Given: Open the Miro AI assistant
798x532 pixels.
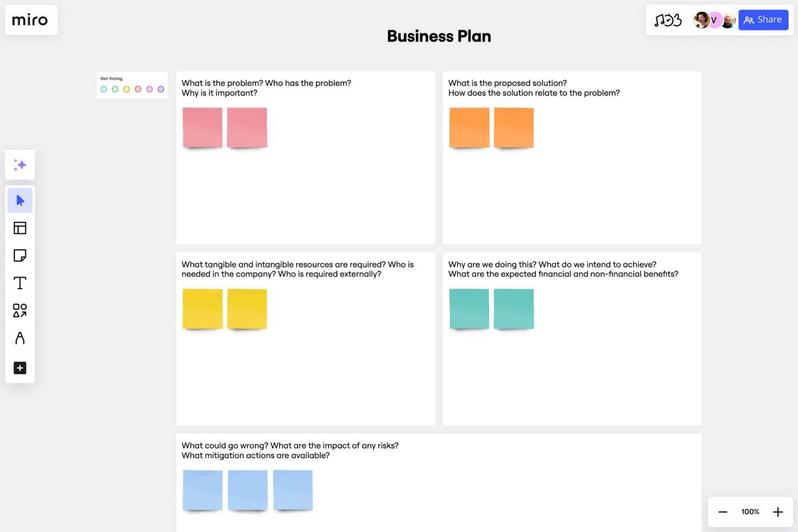Looking at the screenshot, I should [20, 165].
